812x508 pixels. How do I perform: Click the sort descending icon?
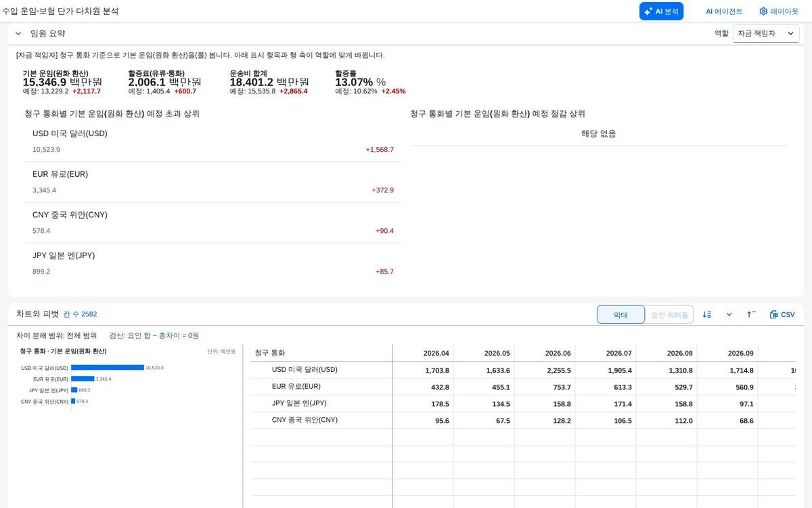pos(707,314)
